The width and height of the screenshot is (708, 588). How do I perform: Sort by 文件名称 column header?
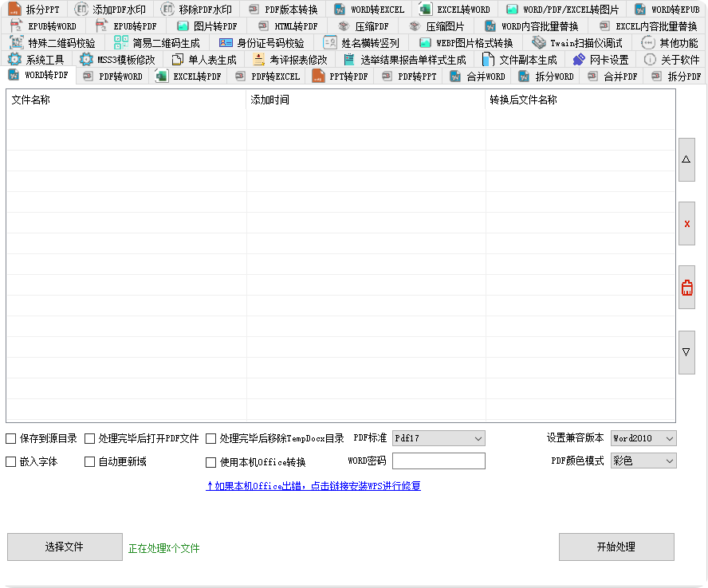tap(127, 100)
